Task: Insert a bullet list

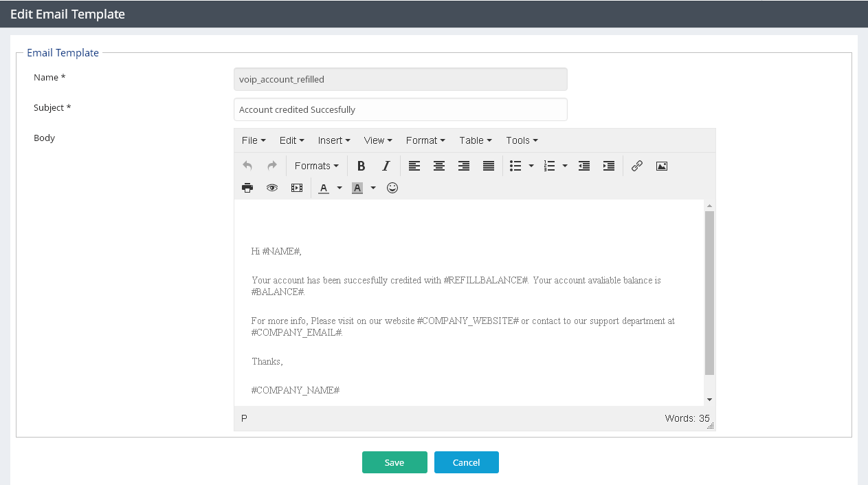Action: 515,166
